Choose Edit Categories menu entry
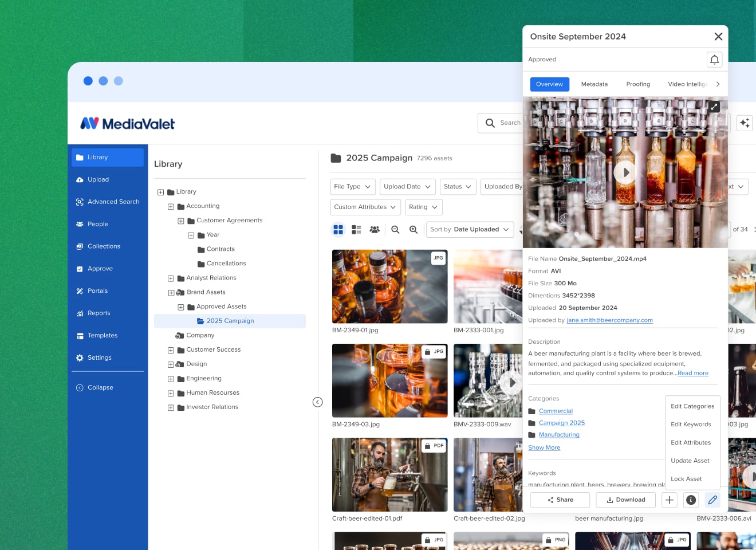756x550 pixels. coord(692,406)
